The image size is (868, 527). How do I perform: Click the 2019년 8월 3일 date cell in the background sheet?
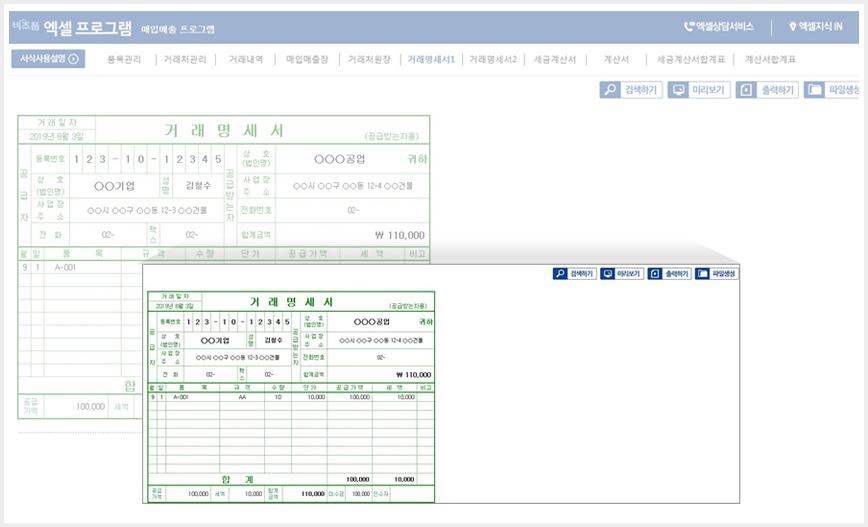pos(56,136)
